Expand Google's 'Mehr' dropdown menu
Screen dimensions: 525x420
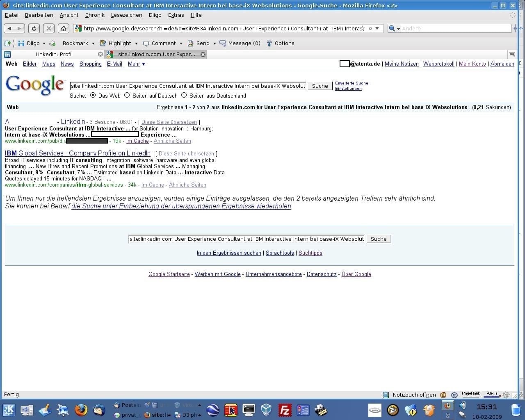[137, 64]
